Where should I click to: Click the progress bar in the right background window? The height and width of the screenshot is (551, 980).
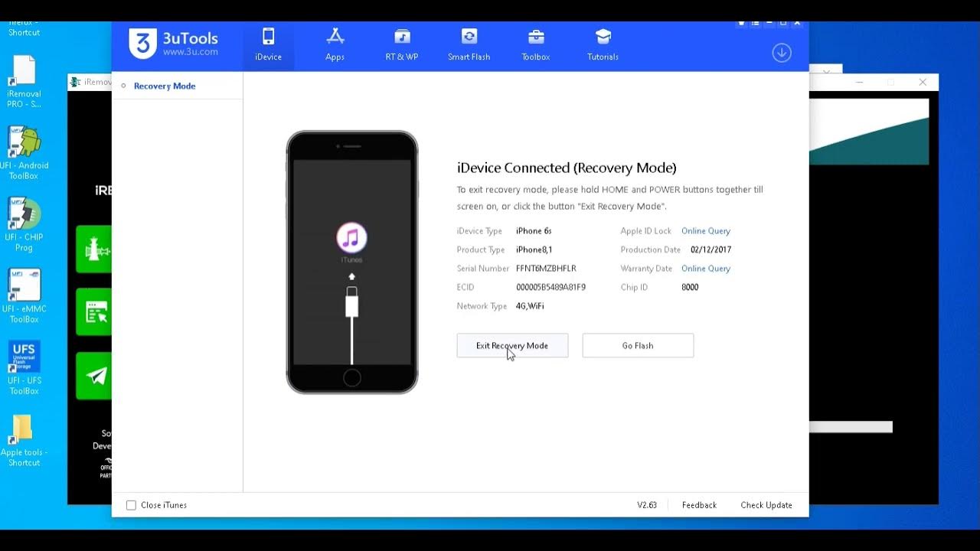point(851,427)
